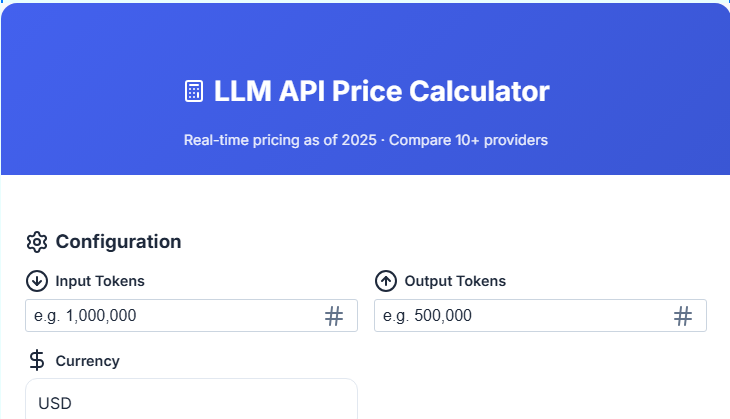This screenshot has width=730, height=419.
Task: Click the Currency label
Action: coord(88,361)
